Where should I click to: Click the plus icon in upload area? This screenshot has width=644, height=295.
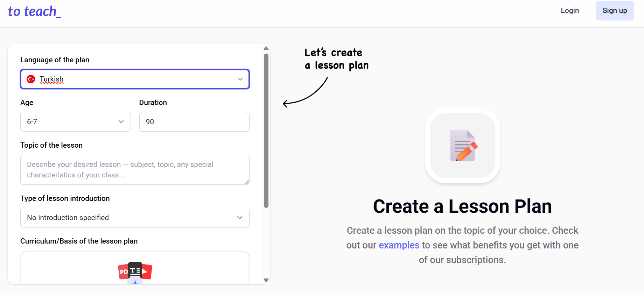[135, 282]
